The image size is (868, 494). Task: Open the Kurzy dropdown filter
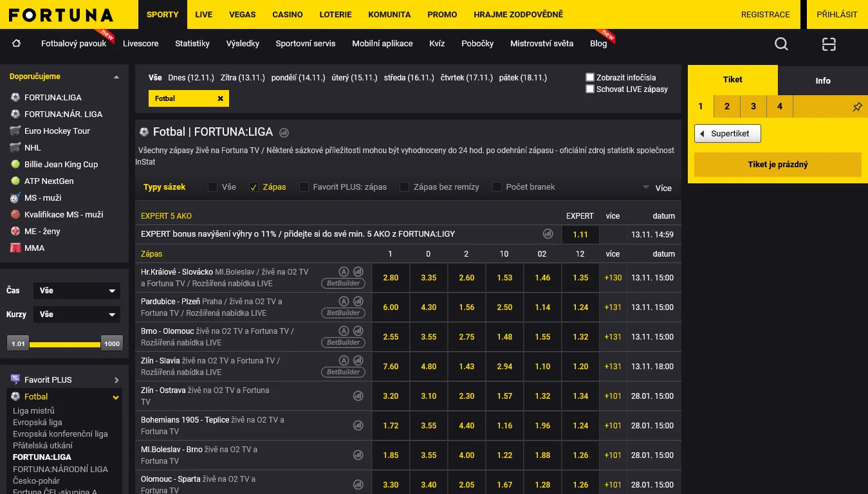pos(77,315)
